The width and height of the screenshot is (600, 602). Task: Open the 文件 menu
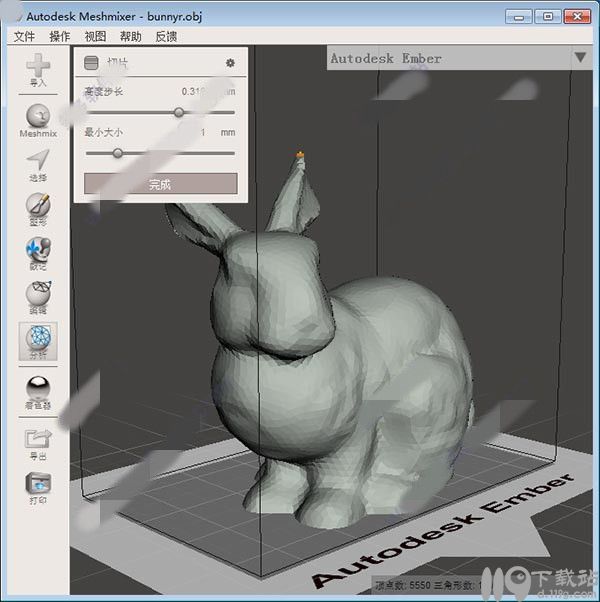coord(24,36)
